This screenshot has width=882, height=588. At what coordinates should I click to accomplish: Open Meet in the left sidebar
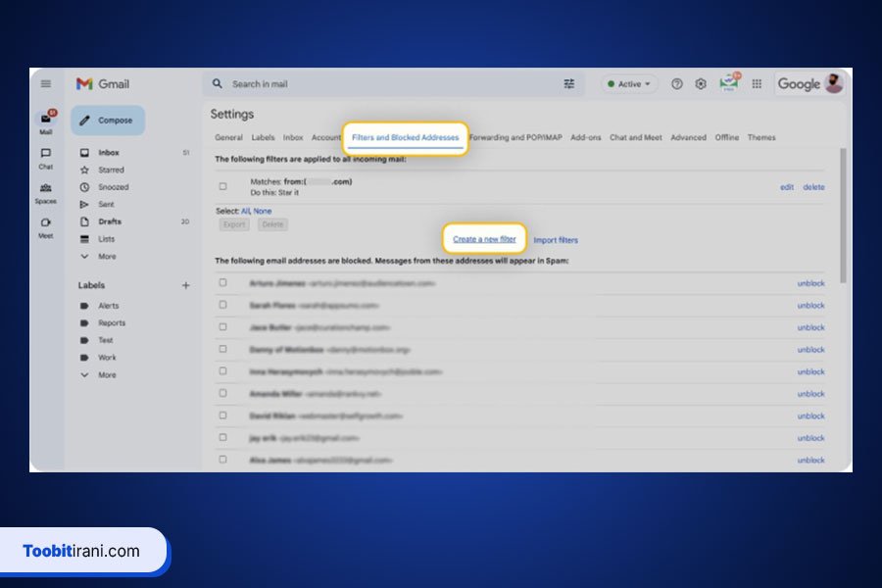(x=46, y=226)
